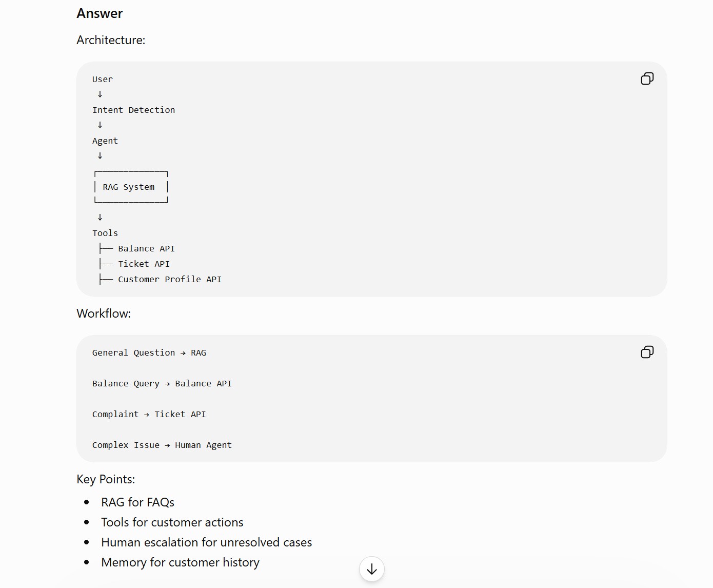This screenshot has height=588, width=713.
Task: Click the Complaint → Ticket API line
Action: tap(149, 414)
